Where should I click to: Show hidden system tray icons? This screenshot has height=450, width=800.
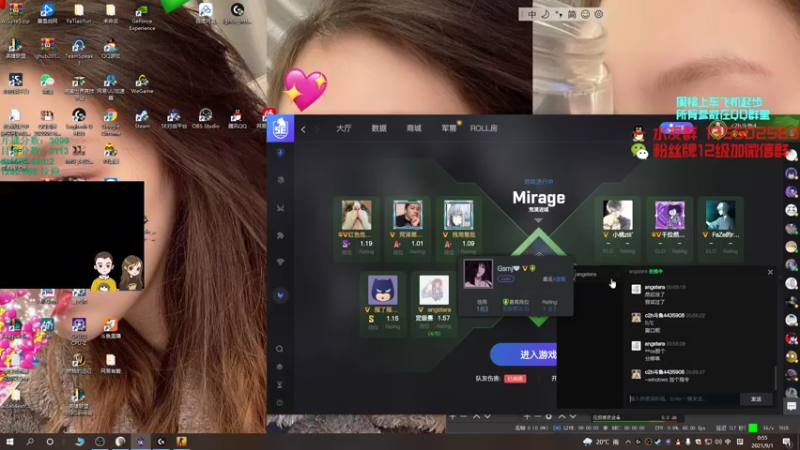[628, 442]
